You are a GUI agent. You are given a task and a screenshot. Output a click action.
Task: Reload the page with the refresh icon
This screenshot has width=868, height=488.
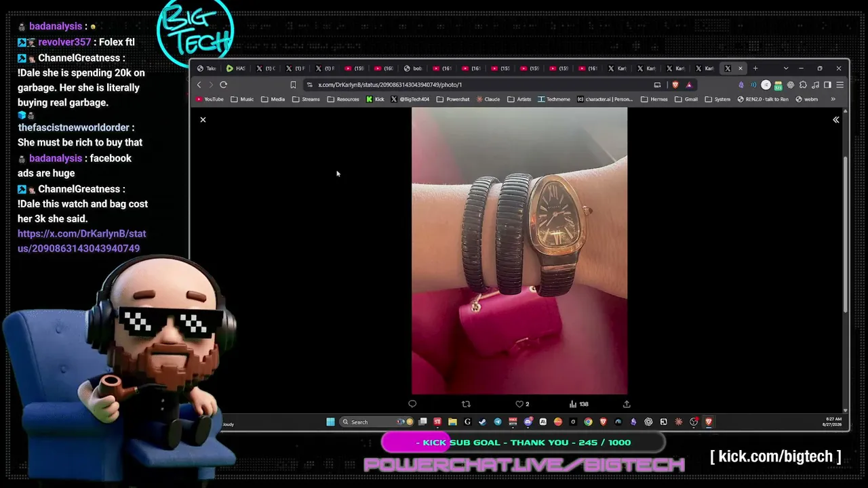223,85
